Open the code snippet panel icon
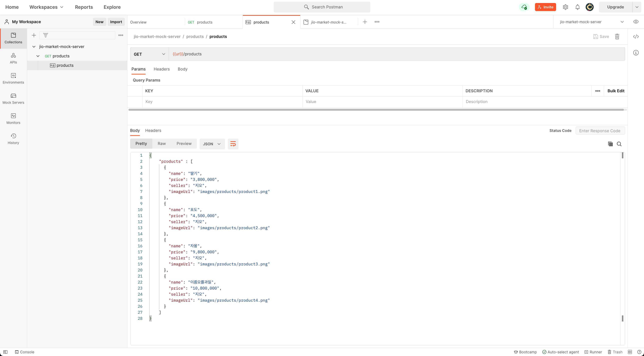 pyautogui.click(x=636, y=37)
